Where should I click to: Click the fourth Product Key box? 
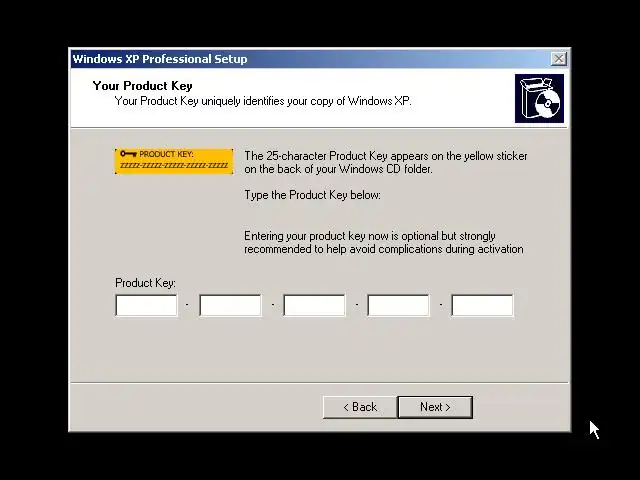point(398,305)
